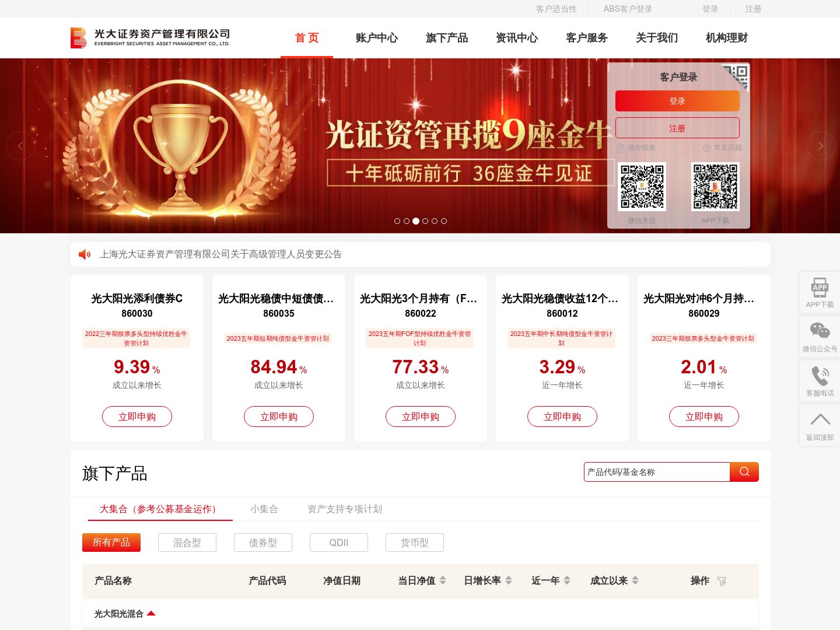Click the filter funnel icon next to 操作
The width and height of the screenshot is (840, 630).
[x=722, y=581]
